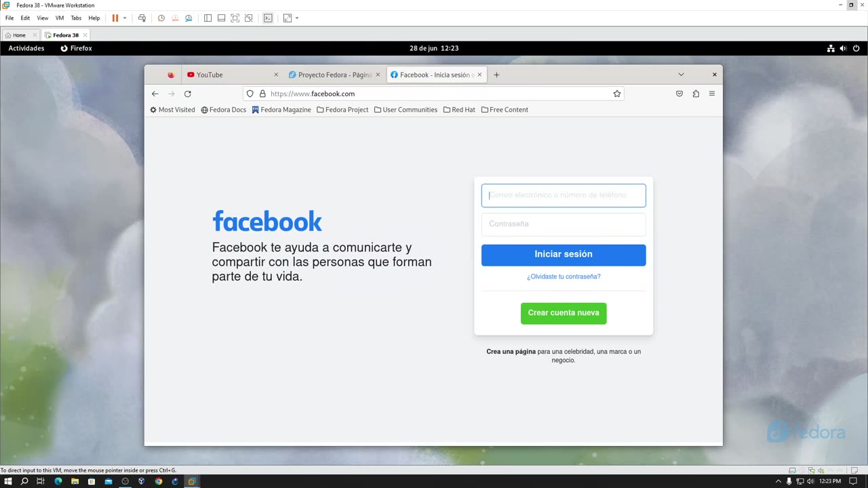Open the Firefox hamburger menu
Image resolution: width=868 pixels, height=488 pixels.
(x=712, y=94)
